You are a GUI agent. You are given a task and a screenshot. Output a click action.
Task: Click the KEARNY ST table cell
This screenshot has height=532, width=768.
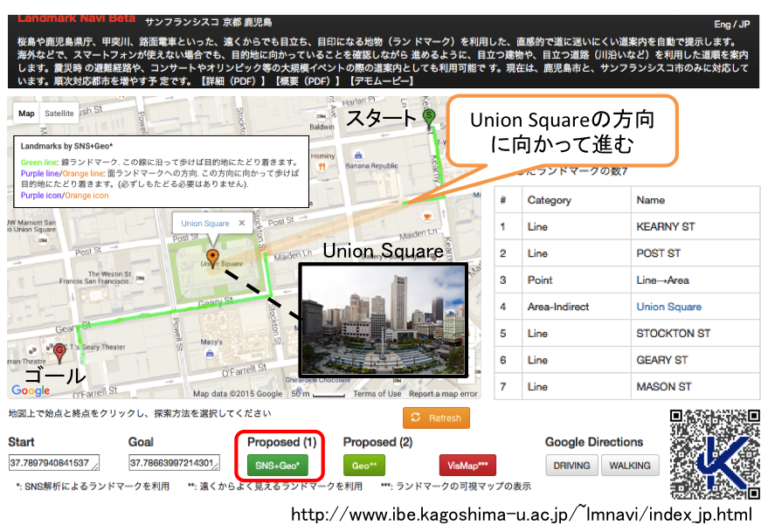(x=695, y=226)
